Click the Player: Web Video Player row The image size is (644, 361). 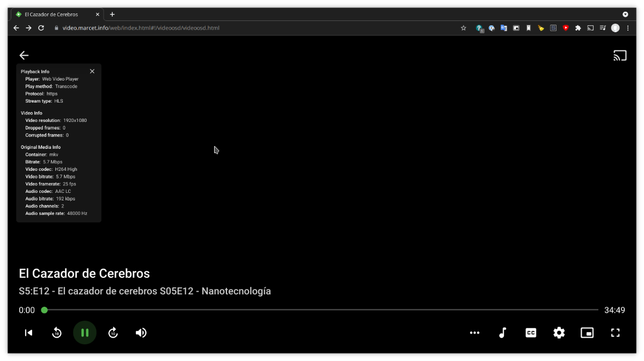(x=52, y=79)
